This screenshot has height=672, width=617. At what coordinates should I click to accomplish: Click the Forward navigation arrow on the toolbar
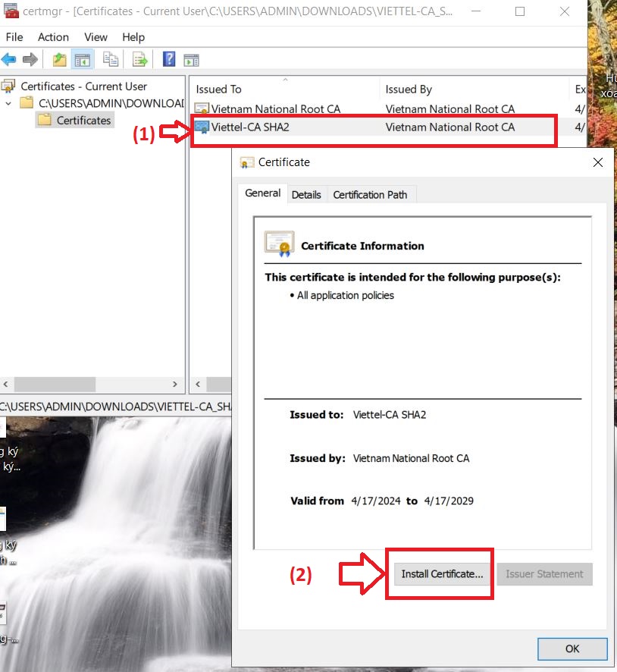29,59
